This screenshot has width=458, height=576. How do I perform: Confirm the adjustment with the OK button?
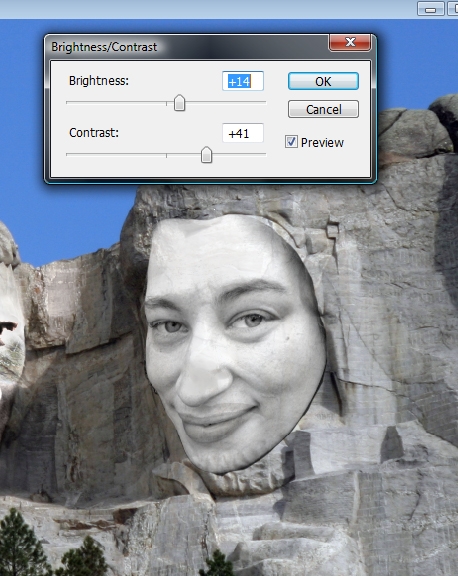323,81
